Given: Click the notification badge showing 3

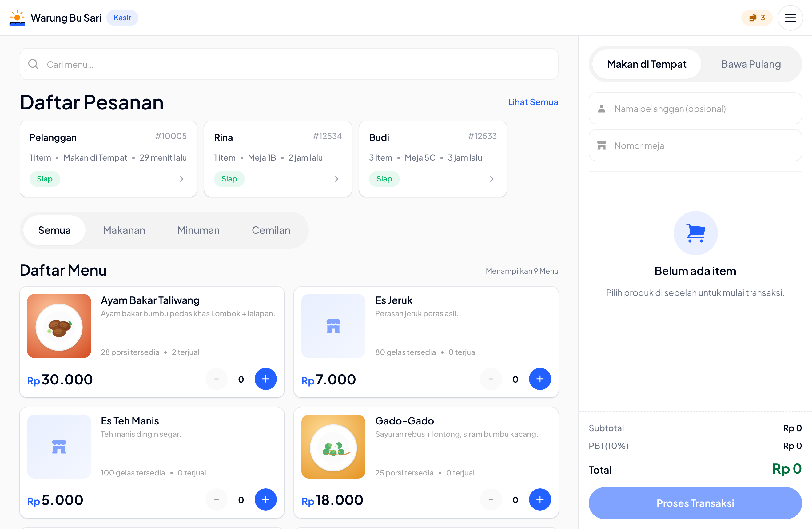Looking at the screenshot, I should (757, 18).
